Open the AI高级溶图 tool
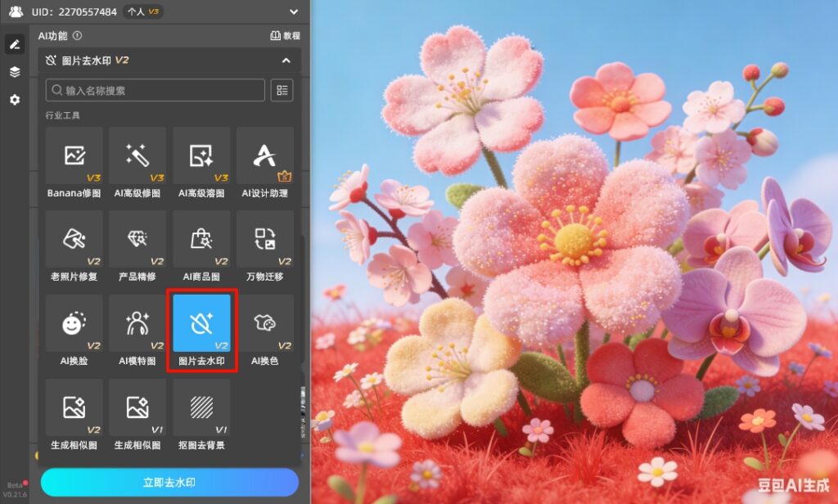 coord(201,156)
